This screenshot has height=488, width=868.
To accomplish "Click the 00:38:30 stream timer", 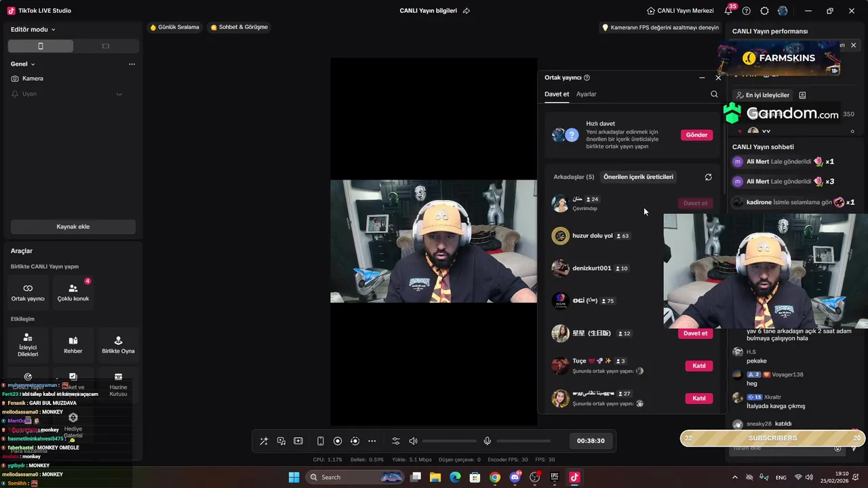I will 591,441.
